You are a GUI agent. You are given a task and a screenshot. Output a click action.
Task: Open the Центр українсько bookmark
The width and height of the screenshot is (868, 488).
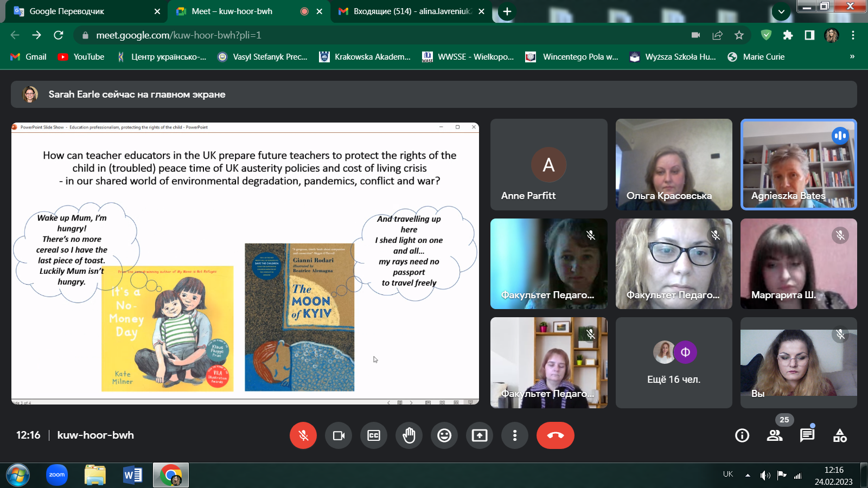(x=162, y=57)
